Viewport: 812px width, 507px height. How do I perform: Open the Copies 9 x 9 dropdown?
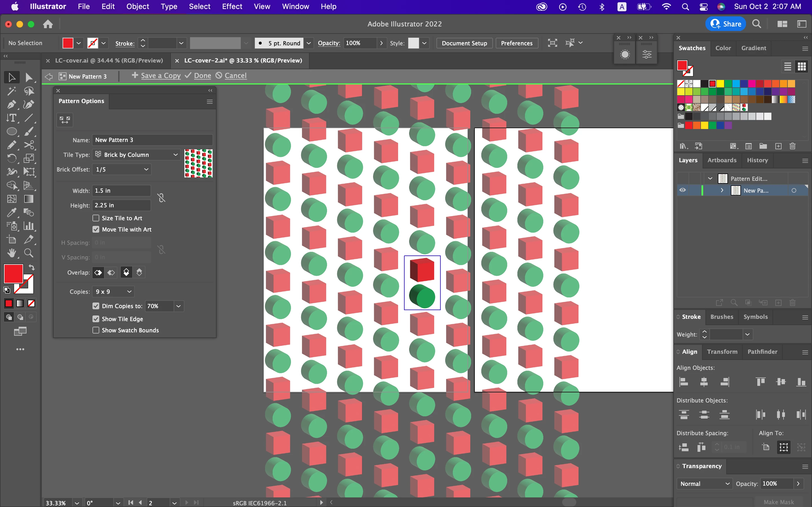(113, 292)
